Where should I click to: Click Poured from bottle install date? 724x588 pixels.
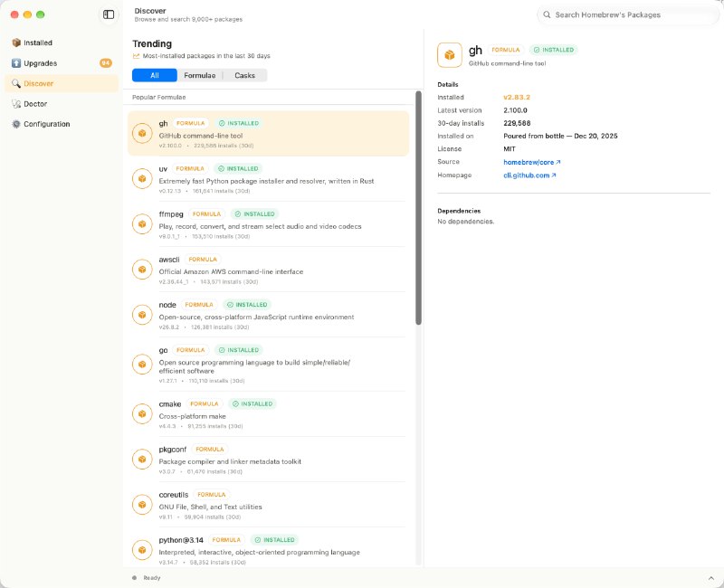(x=560, y=137)
